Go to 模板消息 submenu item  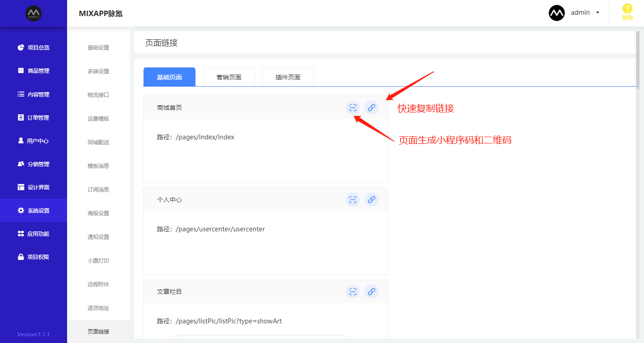98,166
